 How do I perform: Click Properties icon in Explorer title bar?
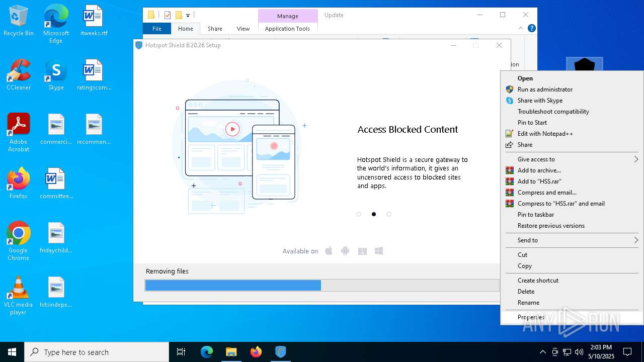168,15
